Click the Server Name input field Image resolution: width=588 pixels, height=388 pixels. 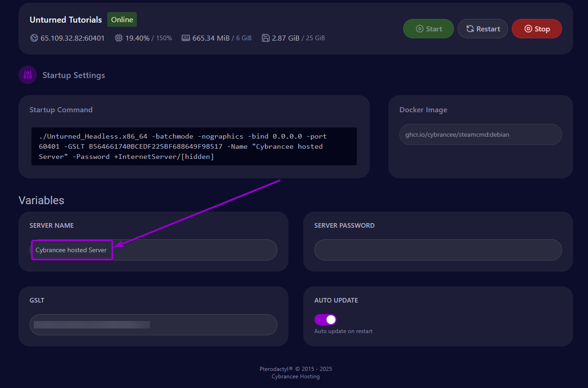tap(153, 250)
